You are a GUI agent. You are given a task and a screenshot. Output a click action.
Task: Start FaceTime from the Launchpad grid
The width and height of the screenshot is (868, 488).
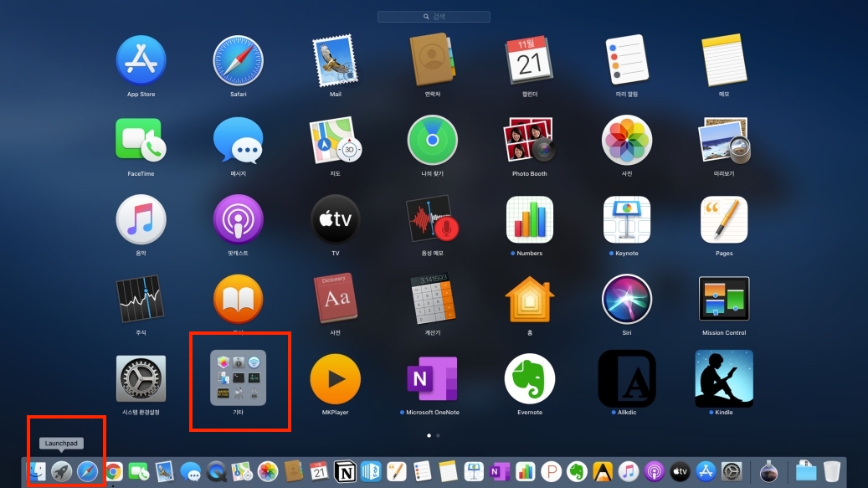141,140
